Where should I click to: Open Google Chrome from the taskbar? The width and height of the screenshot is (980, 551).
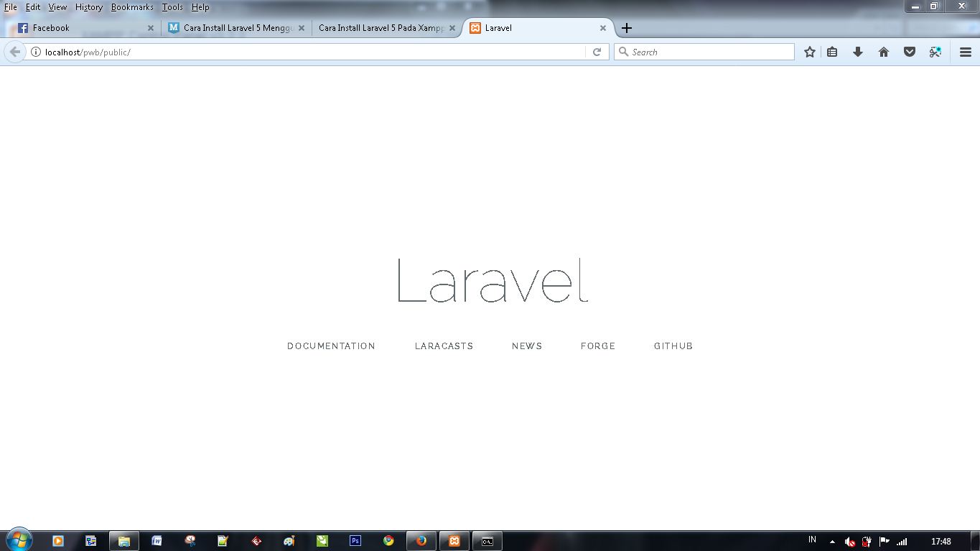click(388, 541)
